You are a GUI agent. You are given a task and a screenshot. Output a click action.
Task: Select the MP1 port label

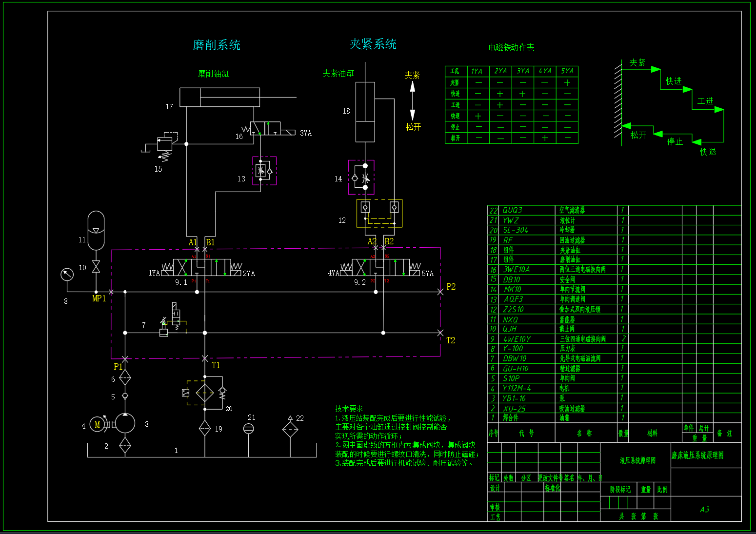click(x=99, y=298)
